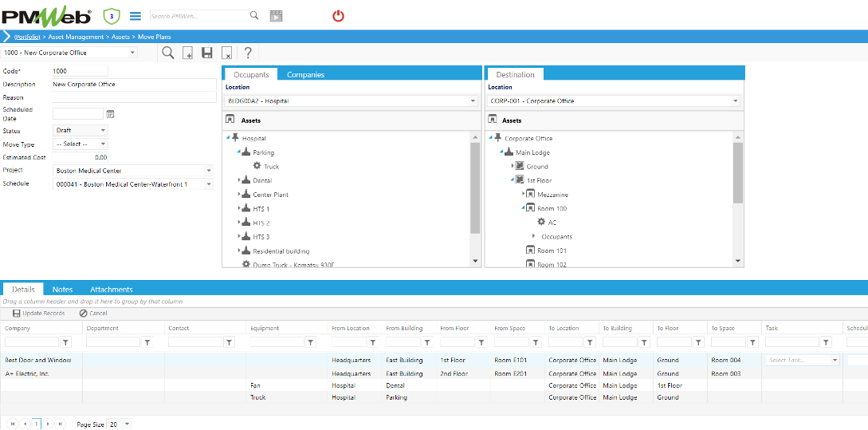Click the From Location filter icon
The width and height of the screenshot is (868, 430).
(x=373, y=342)
